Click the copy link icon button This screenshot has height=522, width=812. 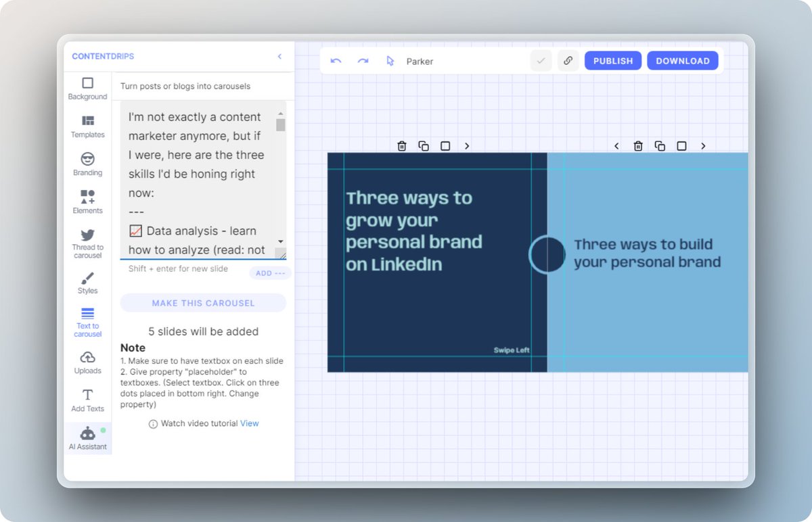[x=568, y=61]
